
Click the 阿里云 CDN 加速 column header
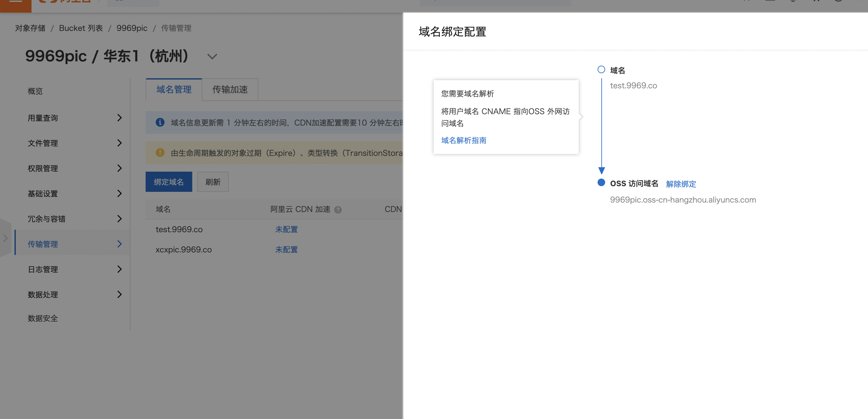click(x=300, y=209)
